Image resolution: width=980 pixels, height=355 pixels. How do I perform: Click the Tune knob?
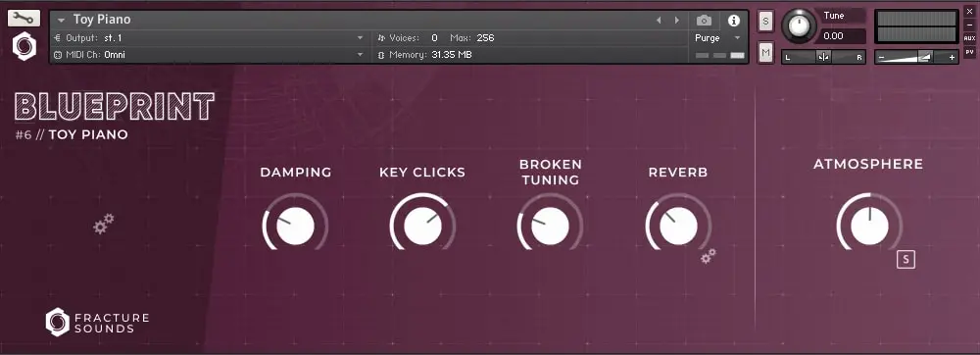pyautogui.click(x=799, y=25)
